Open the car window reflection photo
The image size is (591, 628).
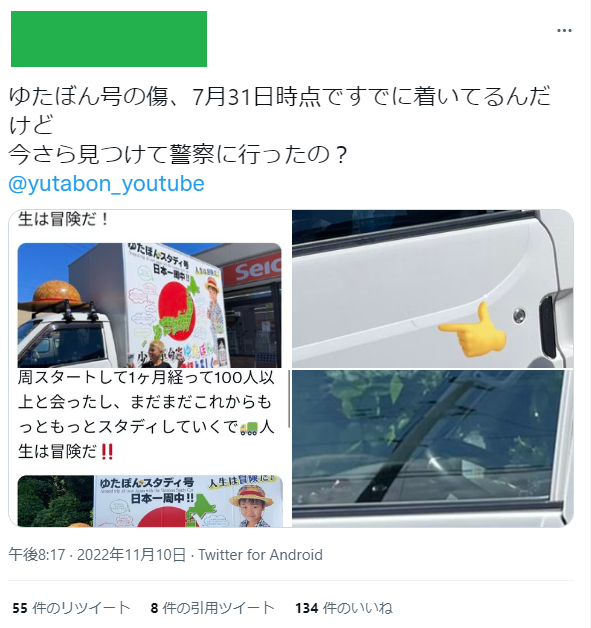pos(433,449)
